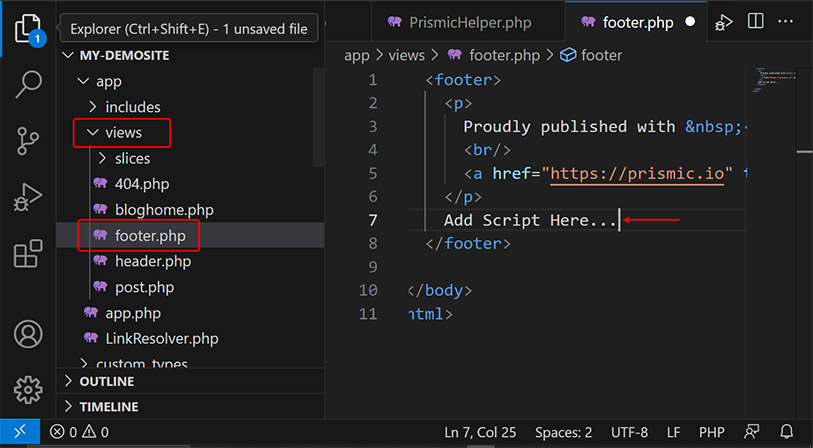This screenshot has height=448, width=813.
Task: Click the Run or Debug icon in editor toolbar
Action: pyautogui.click(x=723, y=22)
